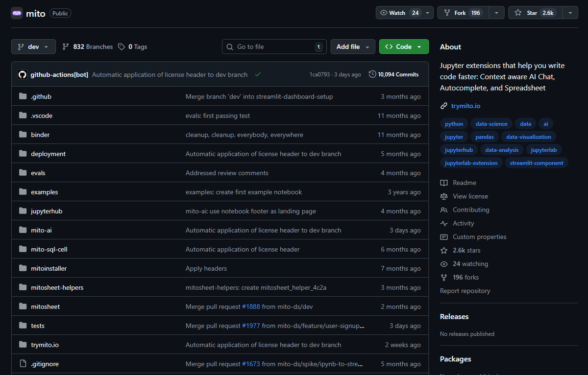Open the 1ca0793 commit hash link
The height and width of the screenshot is (375, 588).
click(x=320, y=74)
